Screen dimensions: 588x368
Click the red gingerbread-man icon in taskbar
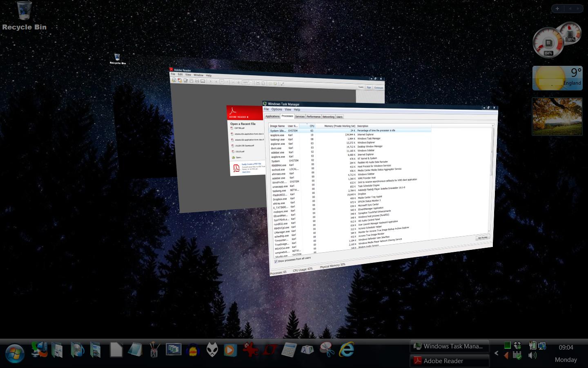pos(250,350)
